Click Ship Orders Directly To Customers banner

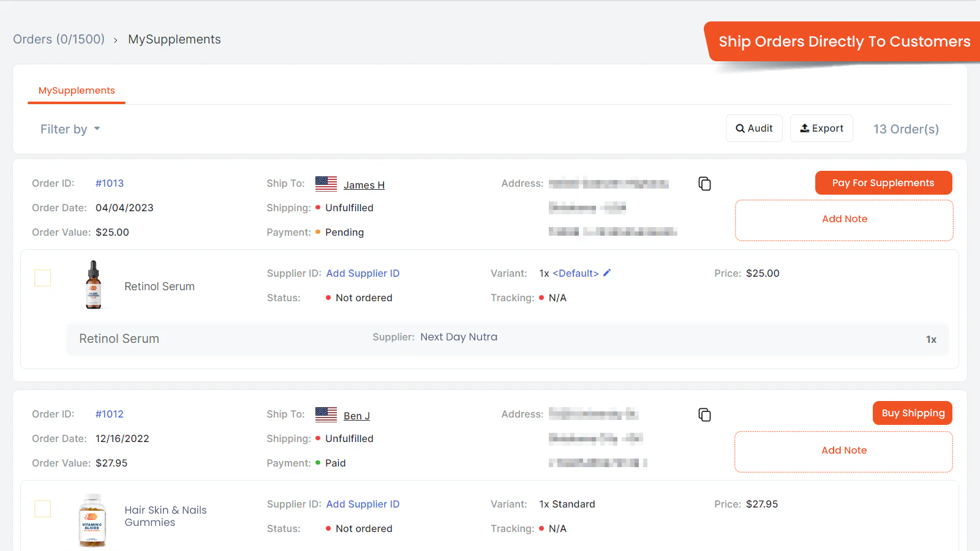coord(843,42)
